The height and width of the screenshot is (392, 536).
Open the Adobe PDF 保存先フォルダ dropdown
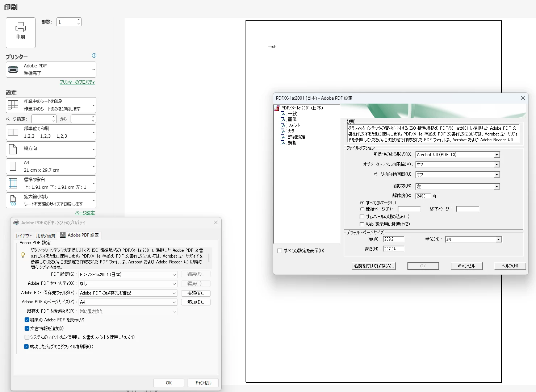[128, 293]
